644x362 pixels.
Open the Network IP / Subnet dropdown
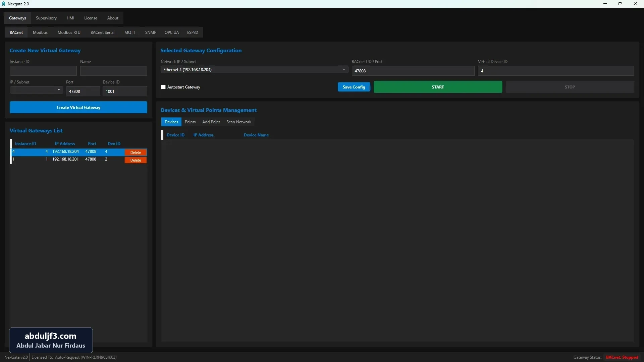point(254,70)
